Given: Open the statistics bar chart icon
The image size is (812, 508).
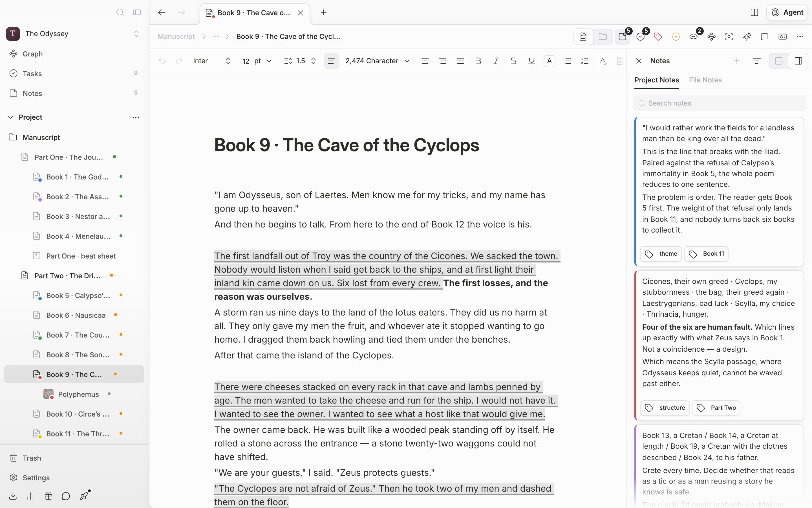Looking at the screenshot, I should pos(30,496).
